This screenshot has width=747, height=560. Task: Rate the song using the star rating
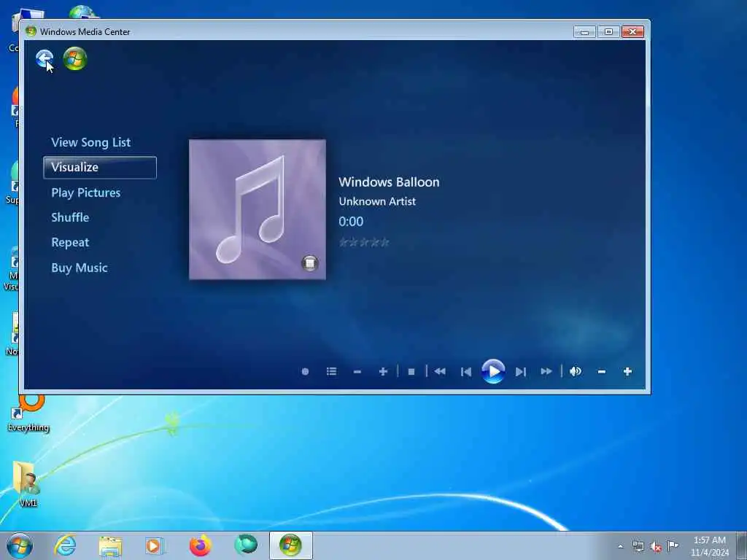click(x=364, y=242)
